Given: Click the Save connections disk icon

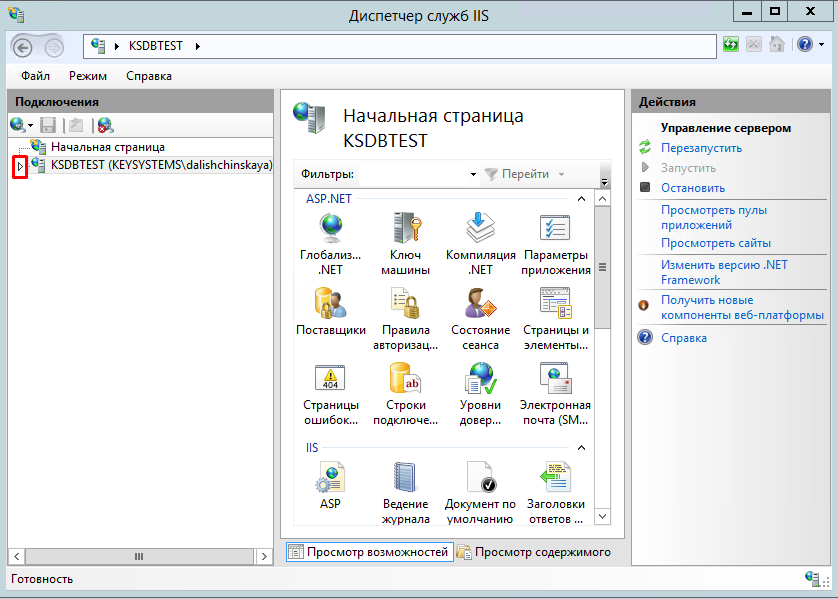Looking at the screenshot, I should [x=48, y=126].
